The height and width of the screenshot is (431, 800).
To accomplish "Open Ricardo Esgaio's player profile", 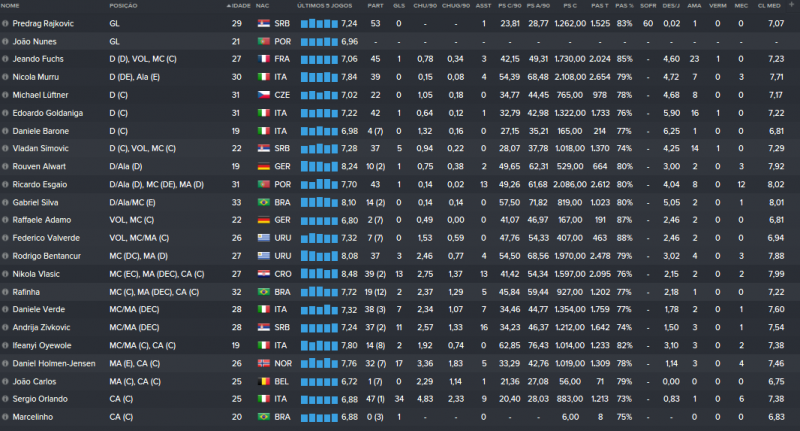I will click(40, 184).
